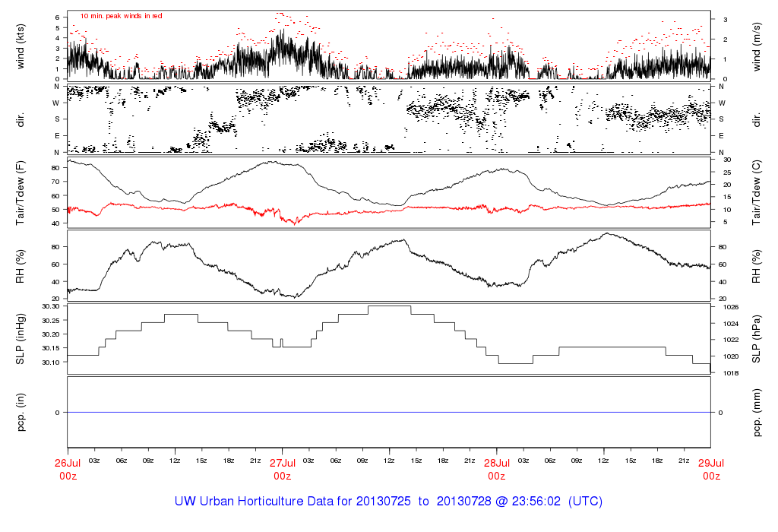Click the '30.30' pressure tick value
Image resolution: width=778 pixels, height=532 pixels.
pyautogui.click(x=51, y=307)
